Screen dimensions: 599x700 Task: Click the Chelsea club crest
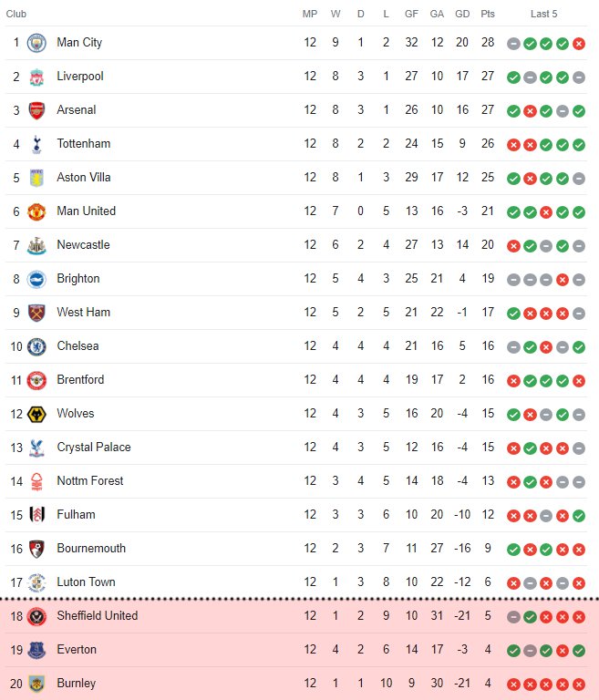click(x=36, y=346)
